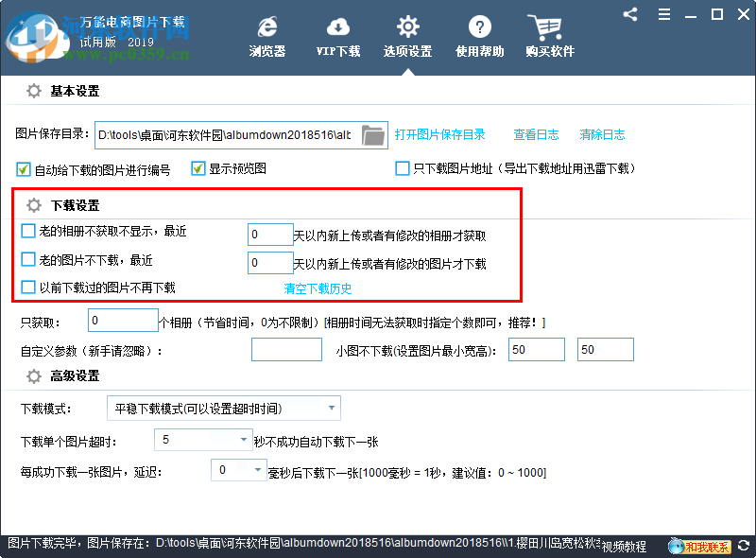Uncheck 自动给下载的图片进行编号

tap(23, 168)
